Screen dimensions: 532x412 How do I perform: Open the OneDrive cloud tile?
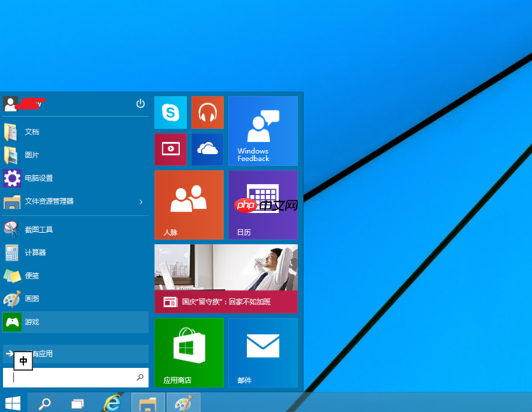coord(208,149)
